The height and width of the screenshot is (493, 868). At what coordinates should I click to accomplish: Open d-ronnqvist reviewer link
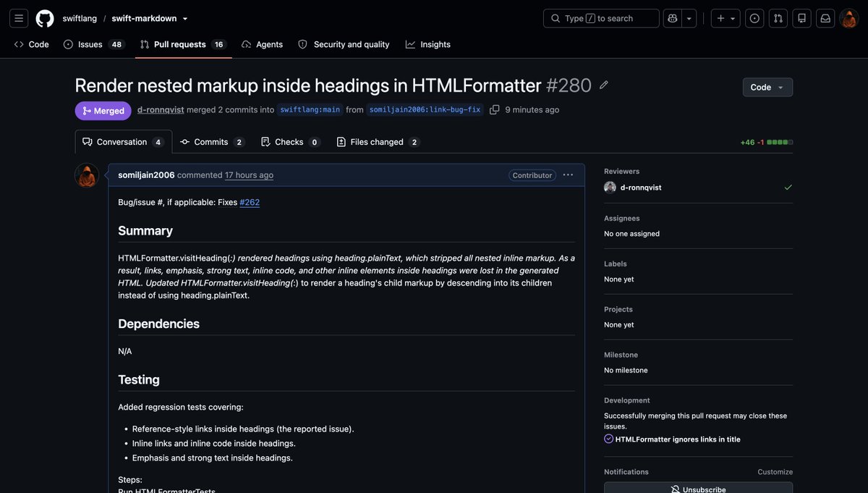(x=641, y=187)
